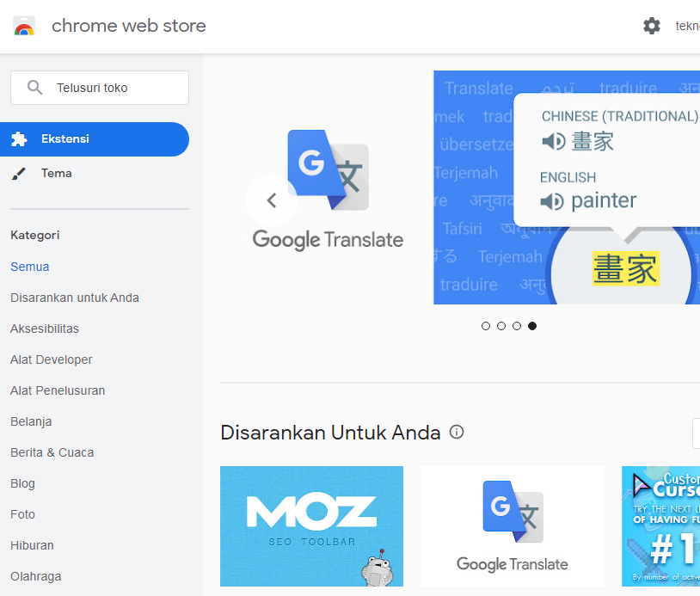Viewport: 700px width, 596px height.
Task: Click the Ekstensi puzzle piece icon
Action: [x=19, y=138]
